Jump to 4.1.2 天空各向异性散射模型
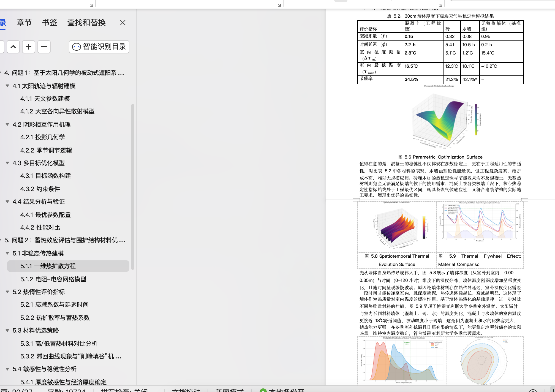 click(57, 111)
